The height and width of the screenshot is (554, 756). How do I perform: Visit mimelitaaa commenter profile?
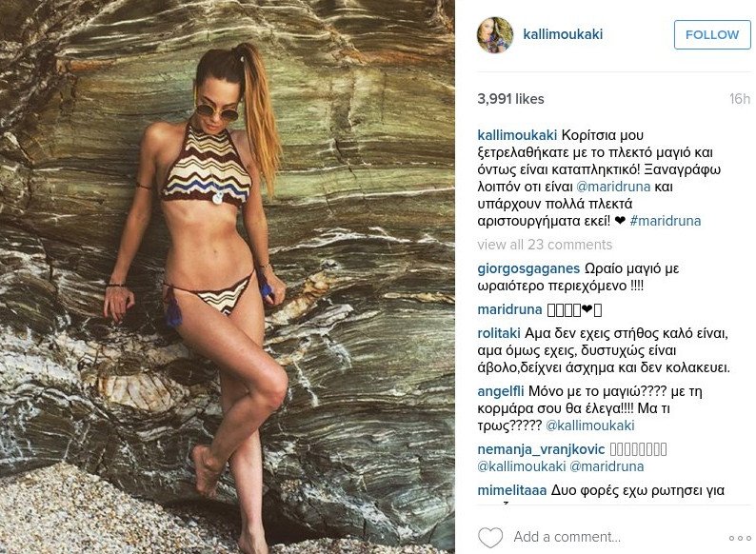pos(512,490)
